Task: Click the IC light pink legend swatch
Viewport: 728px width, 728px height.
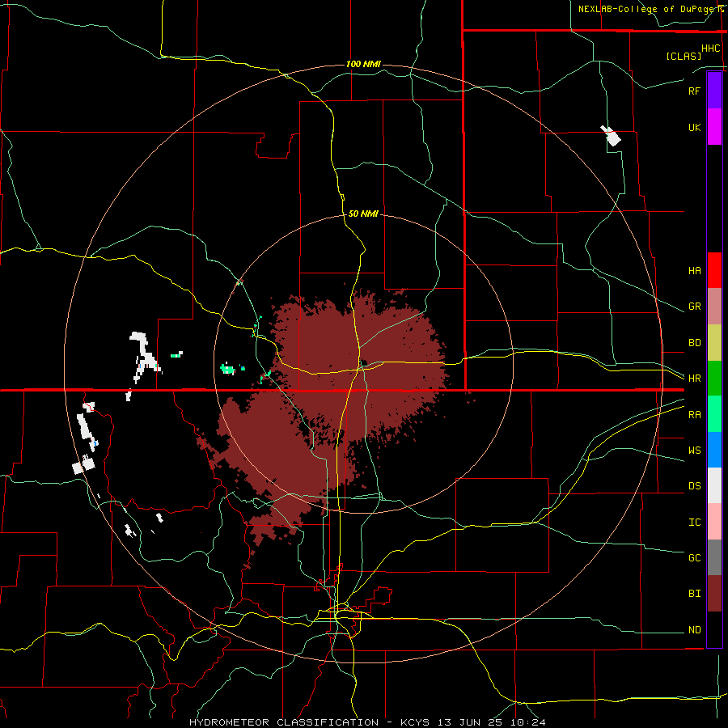Action: tap(714, 522)
